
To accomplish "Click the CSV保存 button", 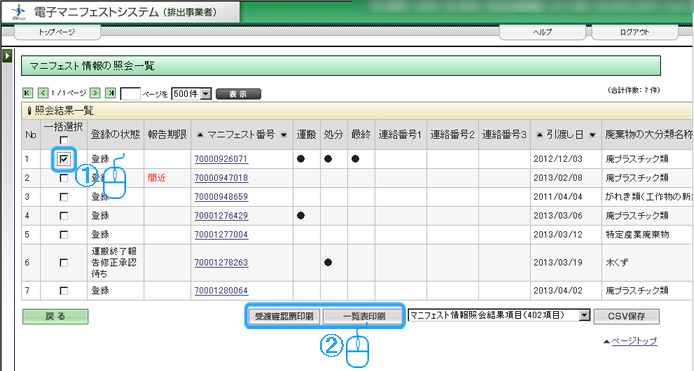I will [626, 316].
